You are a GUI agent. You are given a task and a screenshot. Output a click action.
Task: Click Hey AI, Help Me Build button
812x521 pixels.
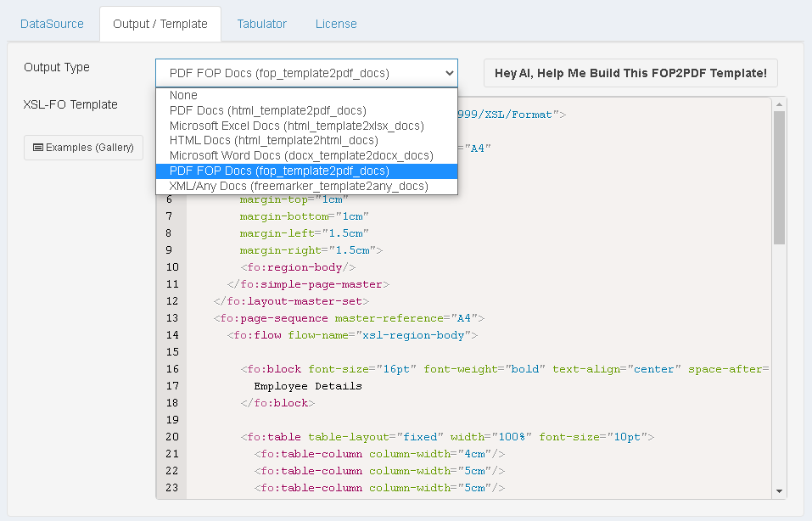tap(630, 73)
